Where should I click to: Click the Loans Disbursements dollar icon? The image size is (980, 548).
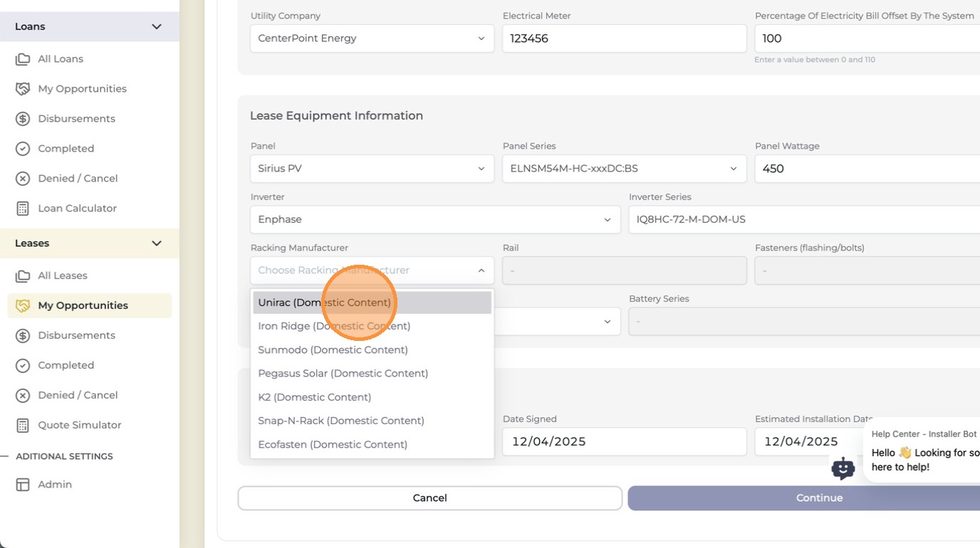coord(23,119)
